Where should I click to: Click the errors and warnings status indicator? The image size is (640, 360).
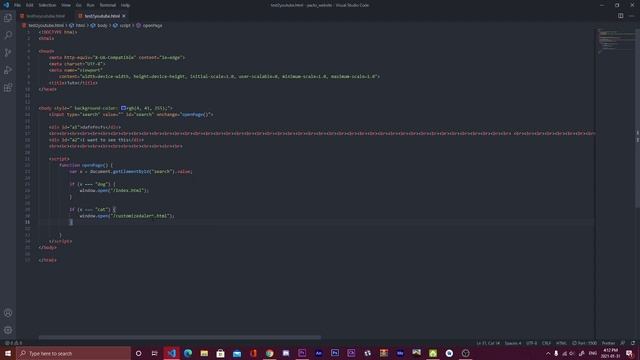[13, 343]
